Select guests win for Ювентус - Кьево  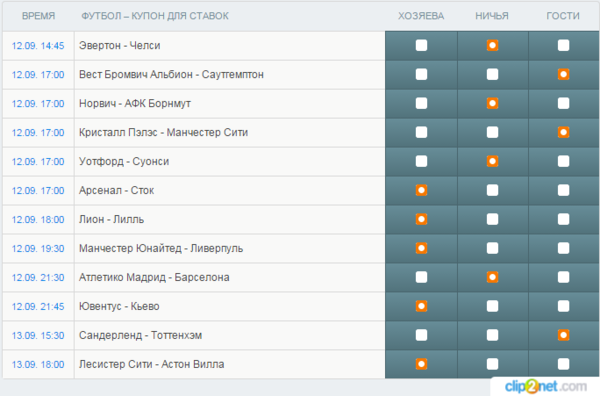(563, 306)
